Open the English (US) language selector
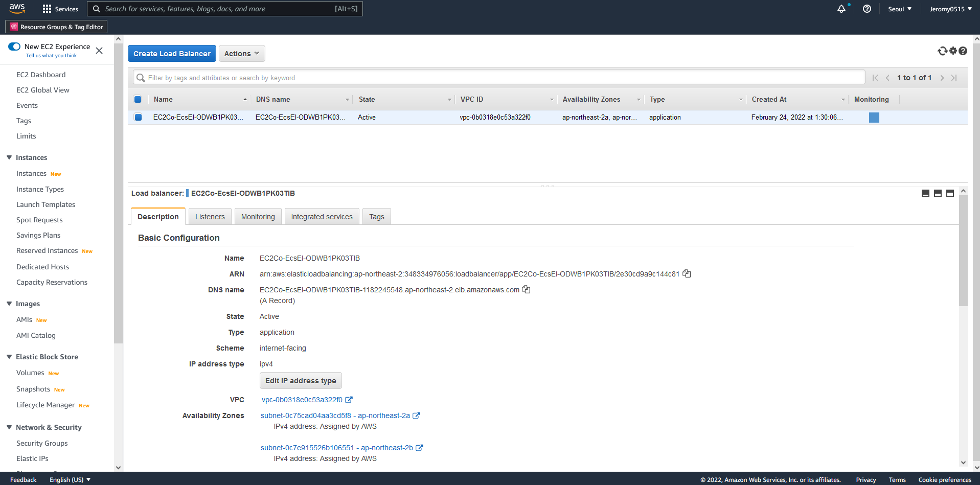The width and height of the screenshot is (980, 485). tap(70, 479)
